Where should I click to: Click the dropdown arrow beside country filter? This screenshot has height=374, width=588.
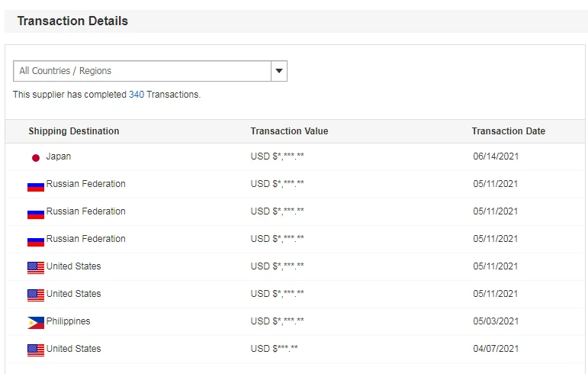[279, 71]
